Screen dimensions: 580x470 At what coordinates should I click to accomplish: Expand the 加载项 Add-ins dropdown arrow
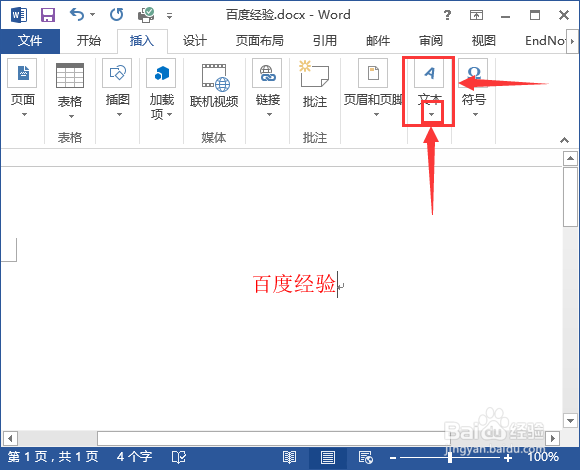coord(169,115)
